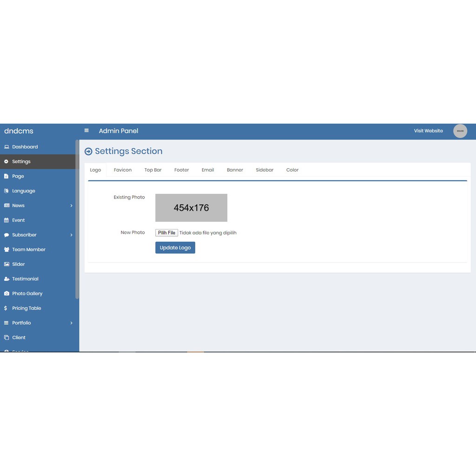476x476 pixels.
Task: Open the user avatar in the header
Action: [x=460, y=131]
